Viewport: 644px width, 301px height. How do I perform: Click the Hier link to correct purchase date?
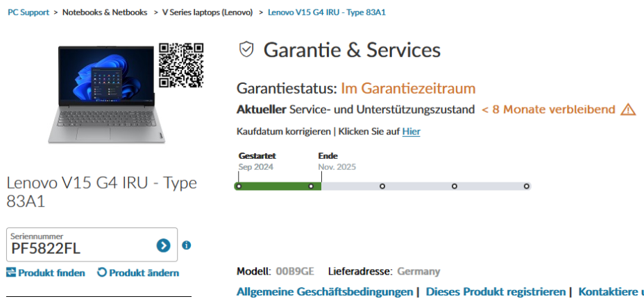tap(411, 131)
